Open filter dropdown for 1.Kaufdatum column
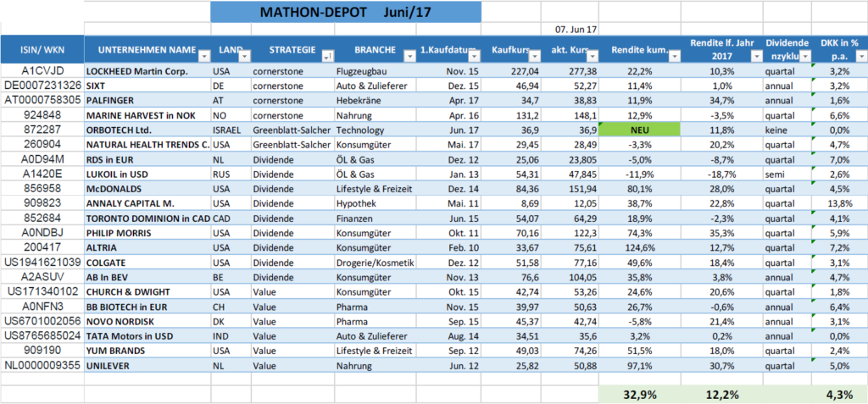Screen dimensions: 868x404 [x=475, y=56]
